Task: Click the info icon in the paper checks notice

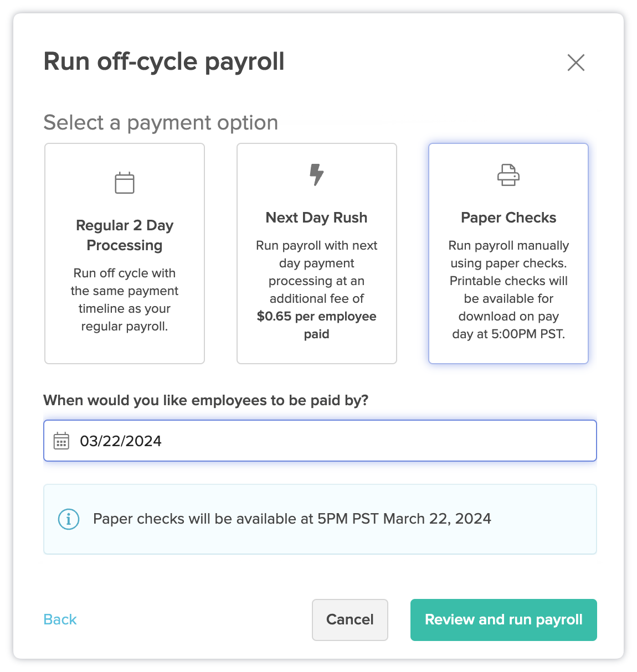Action: click(x=68, y=519)
